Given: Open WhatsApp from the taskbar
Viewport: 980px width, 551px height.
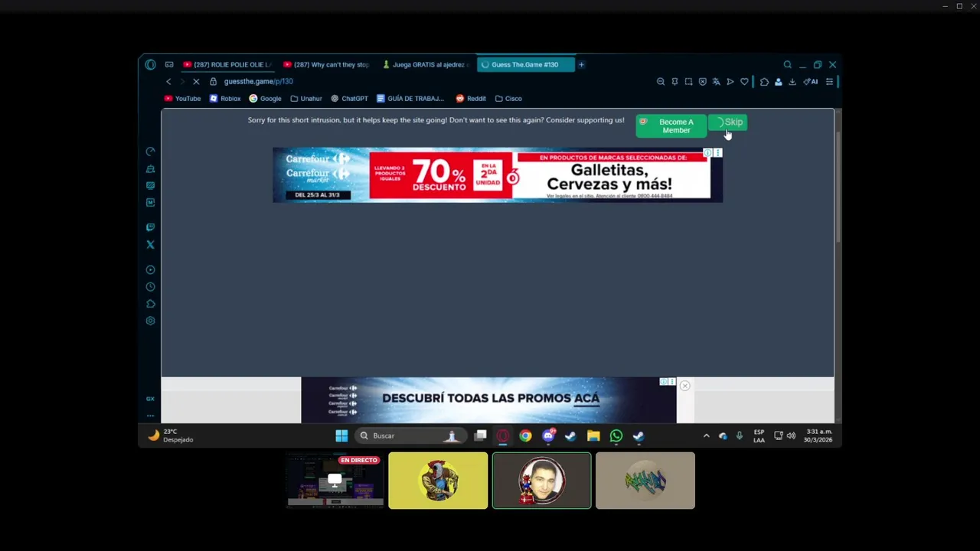Looking at the screenshot, I should tap(616, 436).
